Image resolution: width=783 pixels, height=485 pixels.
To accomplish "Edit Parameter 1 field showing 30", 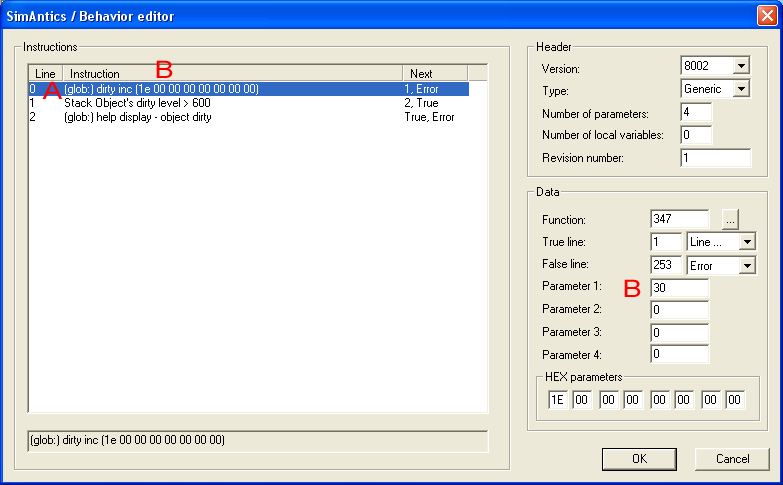I will click(x=680, y=288).
